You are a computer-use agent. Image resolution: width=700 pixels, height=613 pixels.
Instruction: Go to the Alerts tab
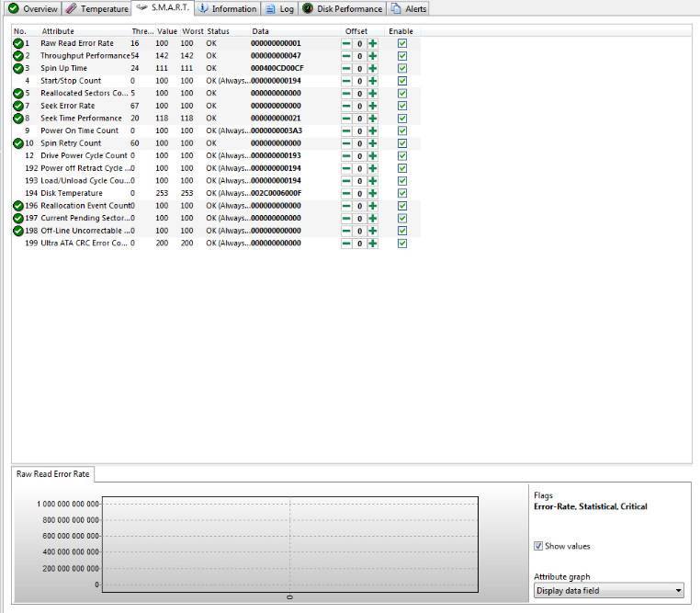pyautogui.click(x=409, y=8)
